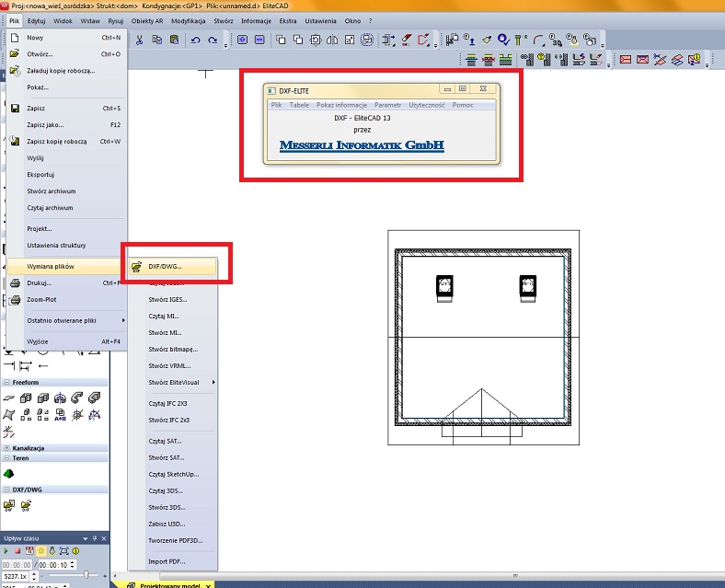Pin the Upływ czasu panel
This screenshot has width=725, height=588.
(x=95, y=538)
